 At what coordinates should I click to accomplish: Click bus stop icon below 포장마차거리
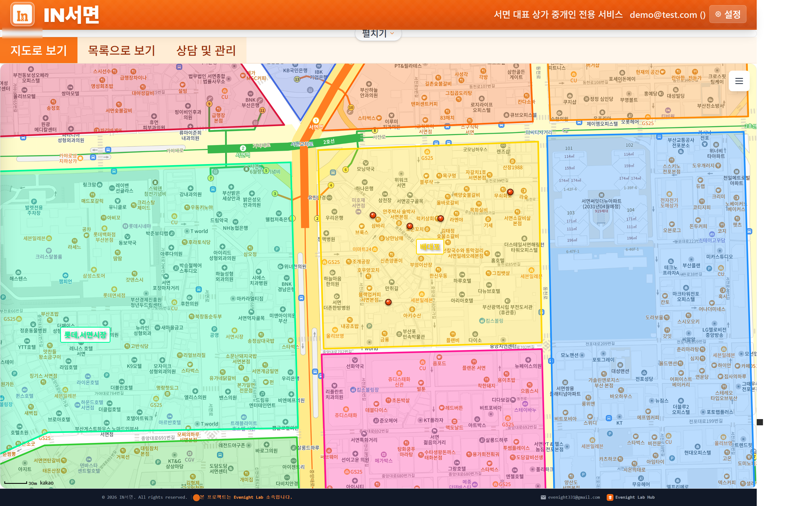point(199,289)
